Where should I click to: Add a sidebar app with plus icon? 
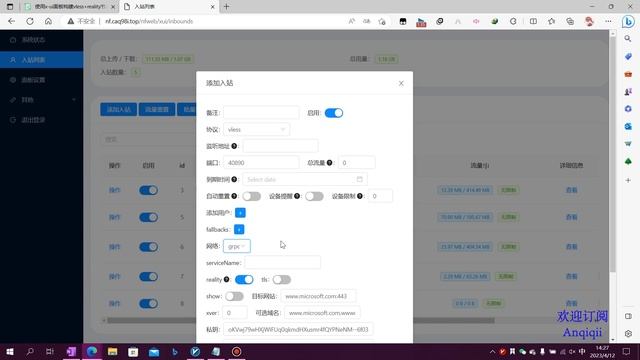pyautogui.click(x=628, y=180)
